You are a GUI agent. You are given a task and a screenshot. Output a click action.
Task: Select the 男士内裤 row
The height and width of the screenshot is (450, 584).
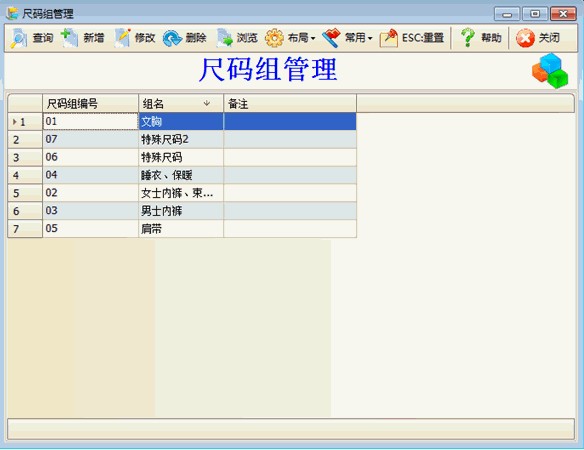(182, 211)
